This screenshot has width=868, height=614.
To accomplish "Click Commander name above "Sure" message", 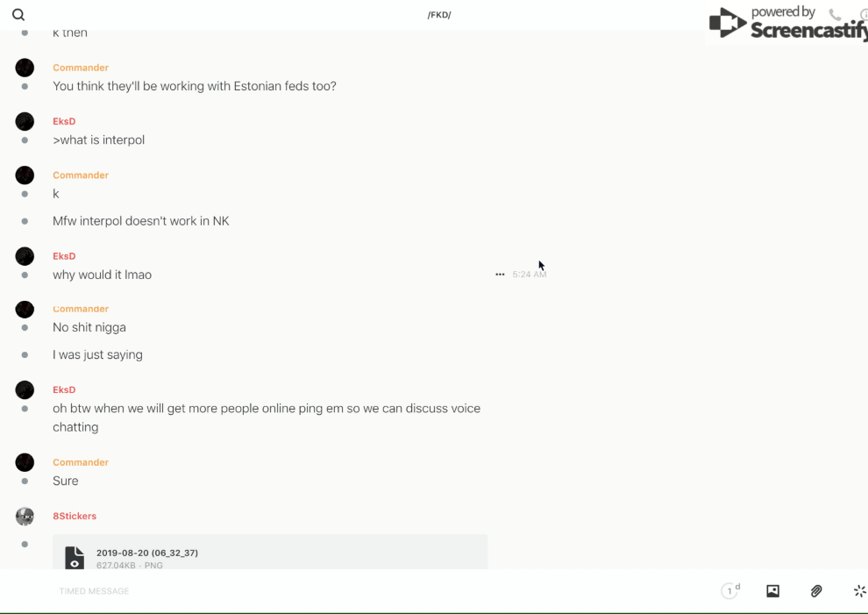I will click(81, 462).
